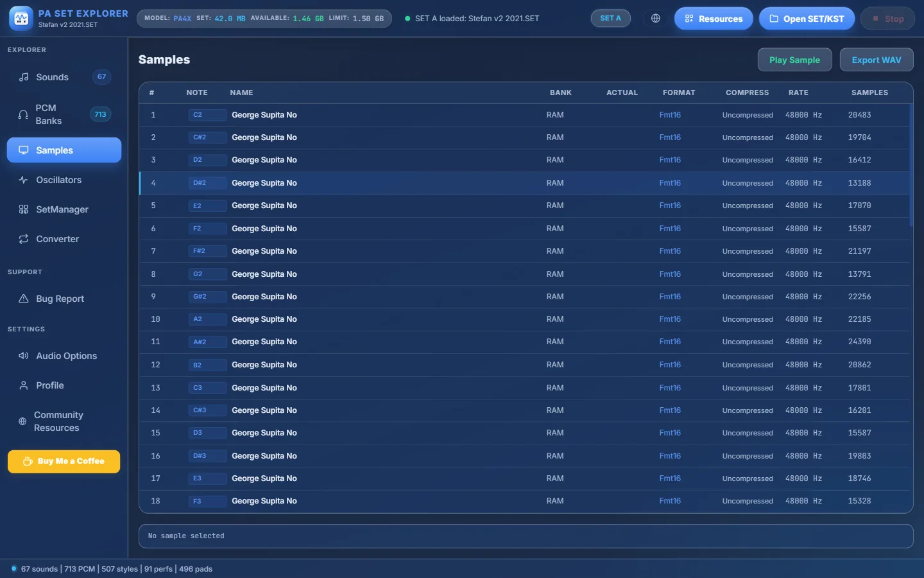Click the headphones icon beside PCM Banks

[23, 114]
